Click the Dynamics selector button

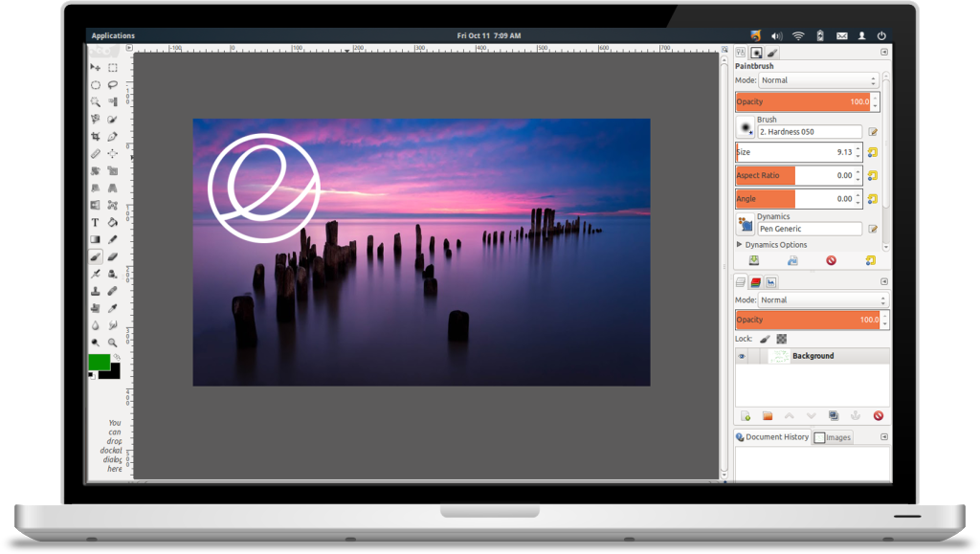745,224
